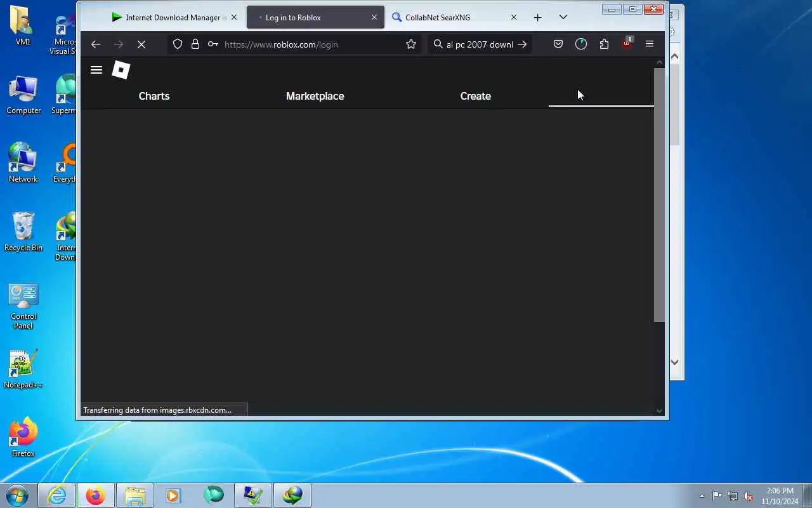Click the search magnifier icon in search box

click(438, 44)
